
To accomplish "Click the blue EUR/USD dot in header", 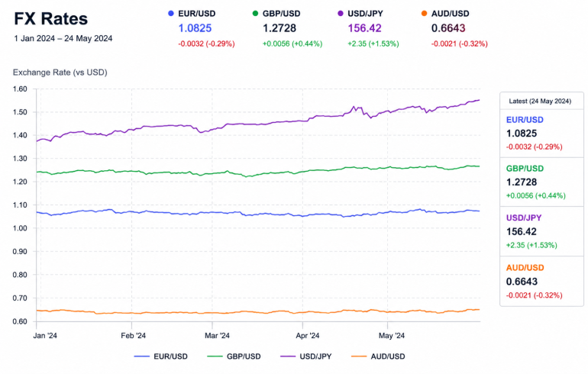I will pyautogui.click(x=171, y=14).
